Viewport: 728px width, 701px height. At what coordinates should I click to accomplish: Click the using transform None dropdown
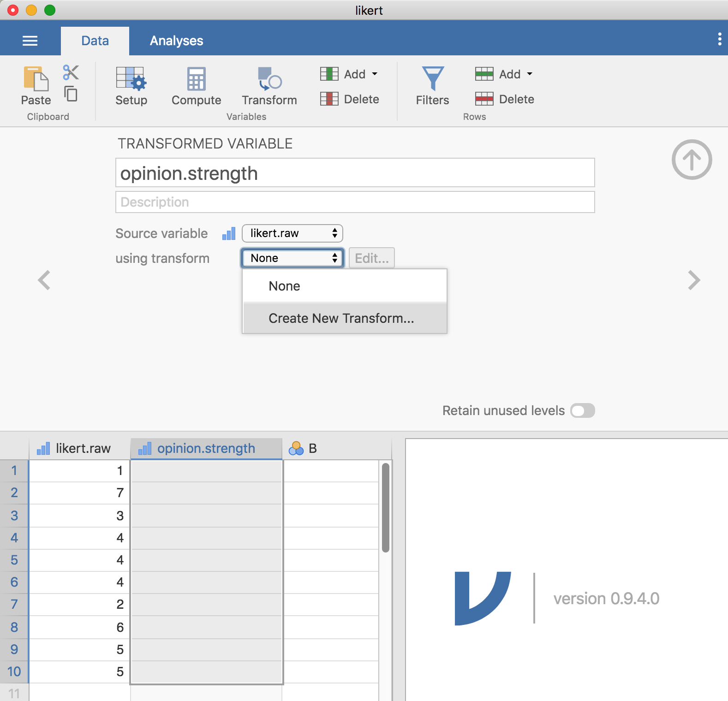[x=292, y=258]
